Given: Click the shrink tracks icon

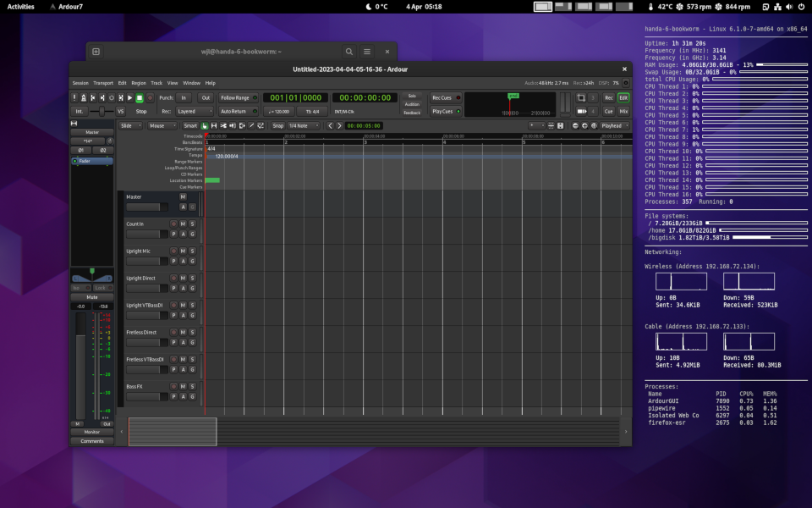Looking at the screenshot, I should point(551,125).
